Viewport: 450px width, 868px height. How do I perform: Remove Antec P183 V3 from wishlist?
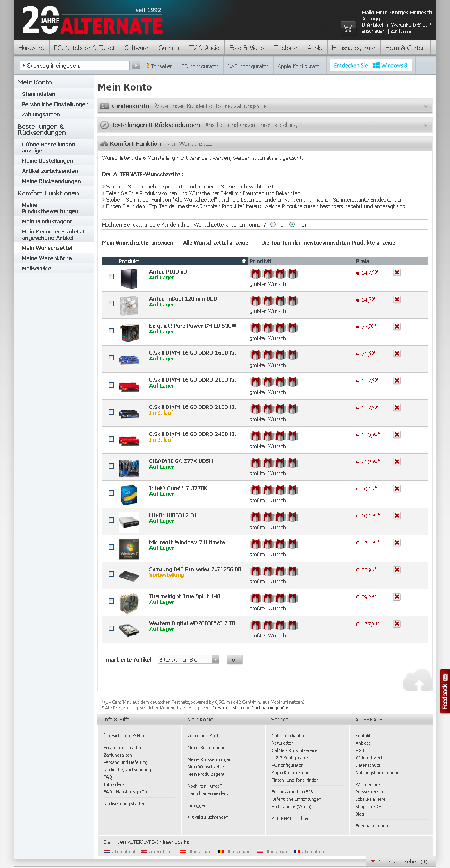click(x=397, y=272)
